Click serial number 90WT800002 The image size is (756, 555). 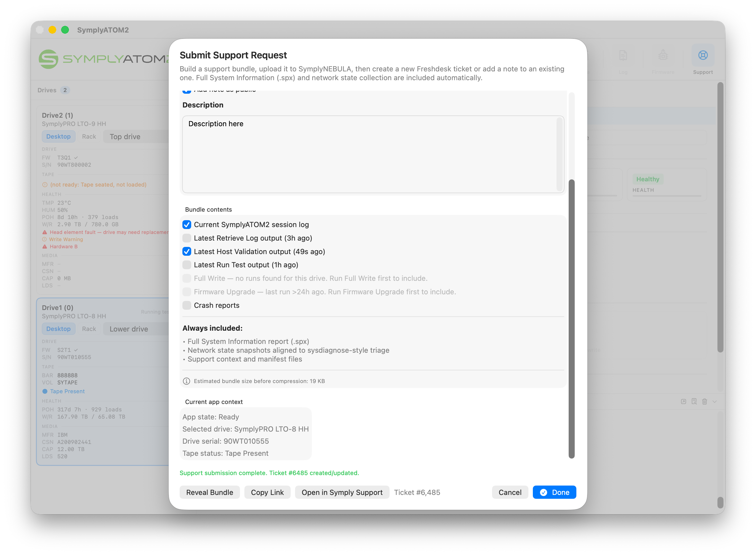(x=74, y=165)
